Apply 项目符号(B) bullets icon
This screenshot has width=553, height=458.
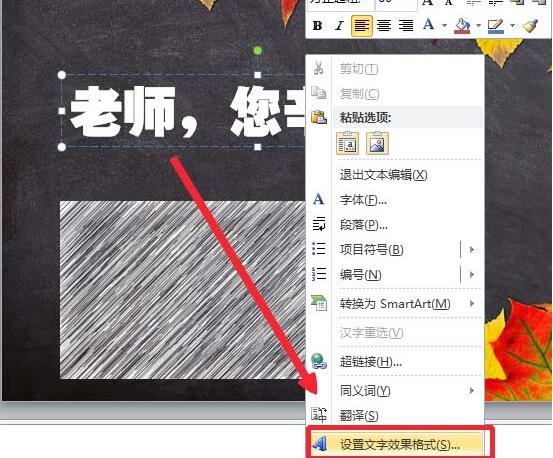pyautogui.click(x=319, y=249)
